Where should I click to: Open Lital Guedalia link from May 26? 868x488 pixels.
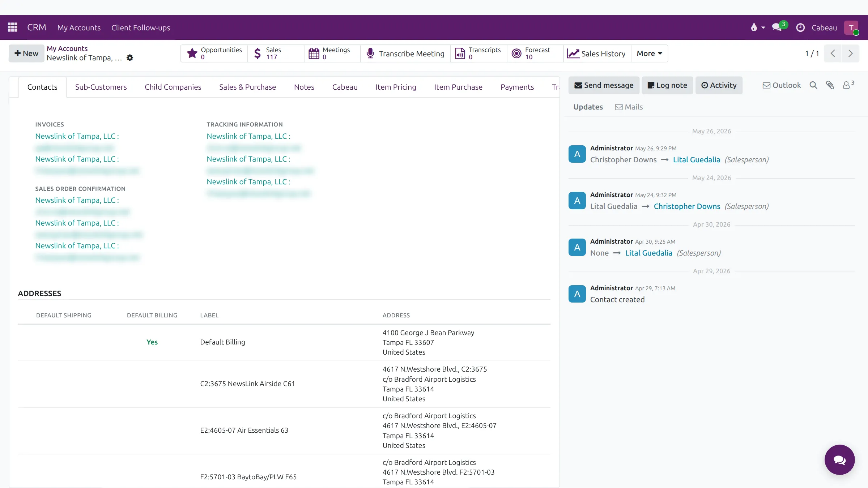click(x=697, y=160)
